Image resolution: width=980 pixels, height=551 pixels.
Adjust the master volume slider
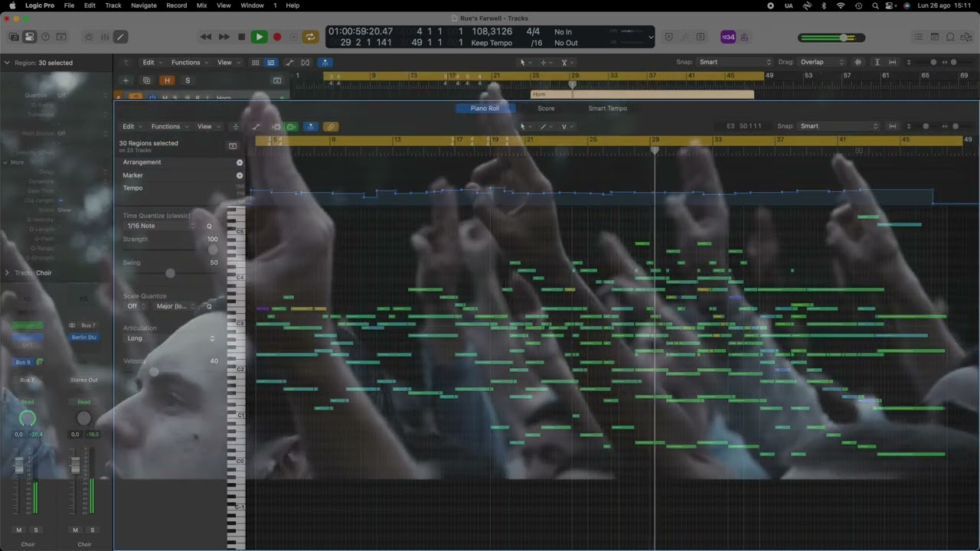click(x=831, y=37)
